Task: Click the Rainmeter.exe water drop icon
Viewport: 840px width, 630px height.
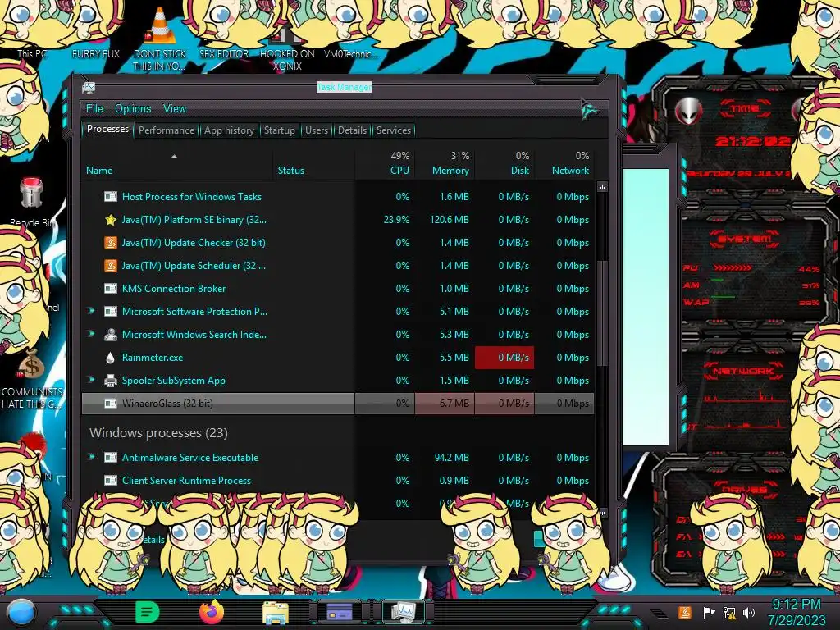Action: (x=111, y=358)
